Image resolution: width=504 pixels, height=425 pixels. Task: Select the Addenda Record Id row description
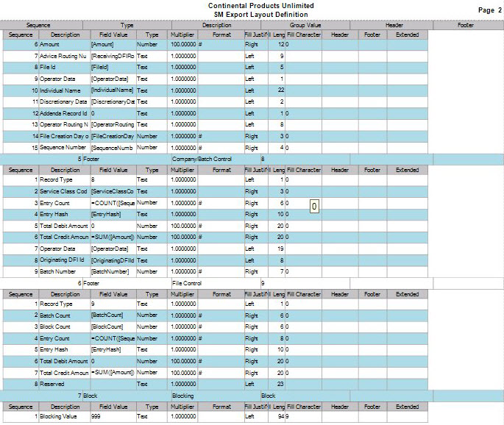tap(64, 113)
